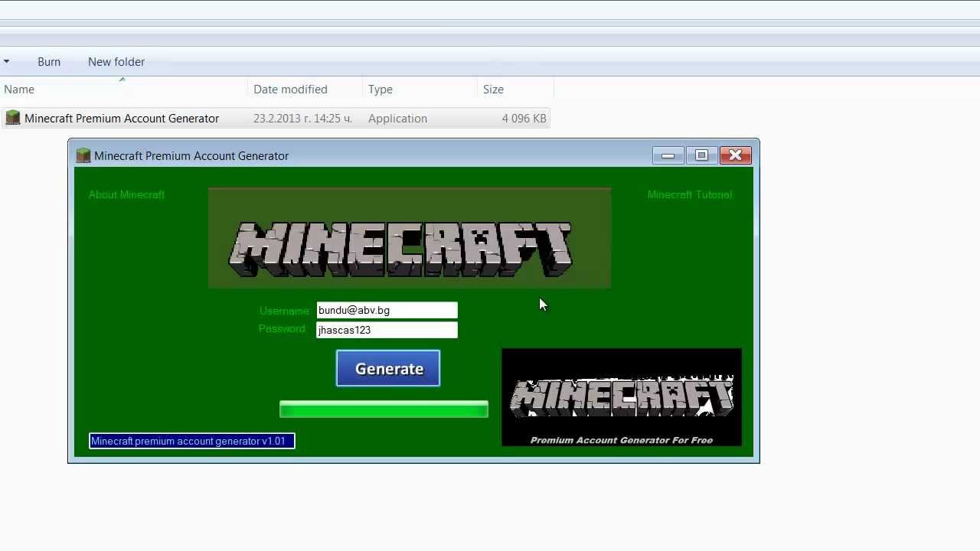Viewport: 980px width, 551px height.
Task: Select Minecraft Premium Account Generator file name
Action: [122, 119]
